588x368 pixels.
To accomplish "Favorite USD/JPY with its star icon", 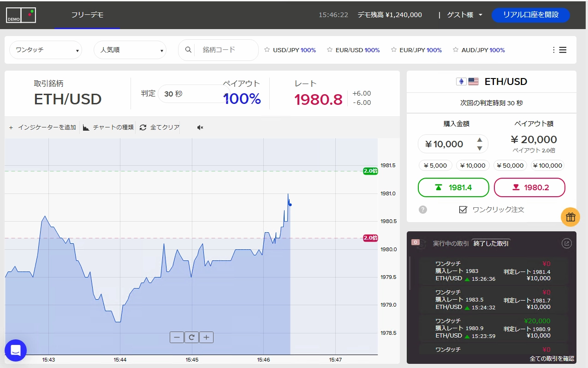I will pyautogui.click(x=267, y=50).
